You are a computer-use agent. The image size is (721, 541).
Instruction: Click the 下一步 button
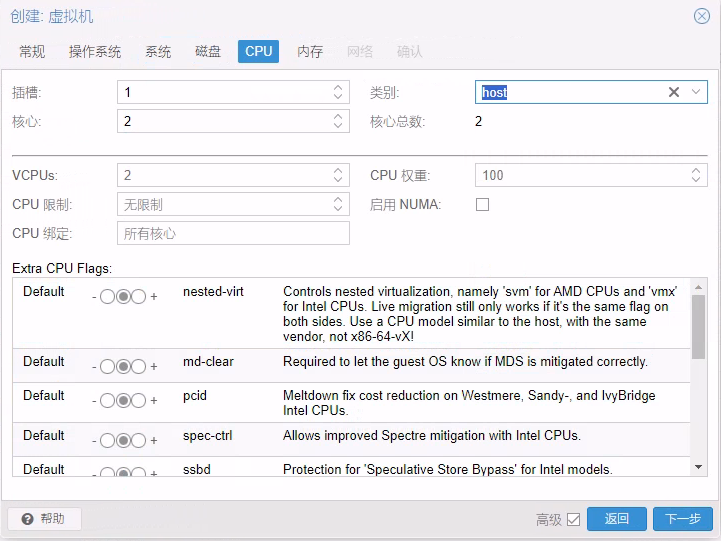[682, 519]
